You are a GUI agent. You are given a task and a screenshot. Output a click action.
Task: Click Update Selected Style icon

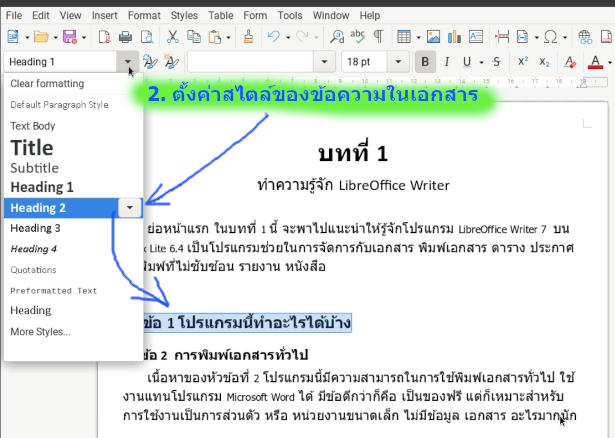(150, 62)
